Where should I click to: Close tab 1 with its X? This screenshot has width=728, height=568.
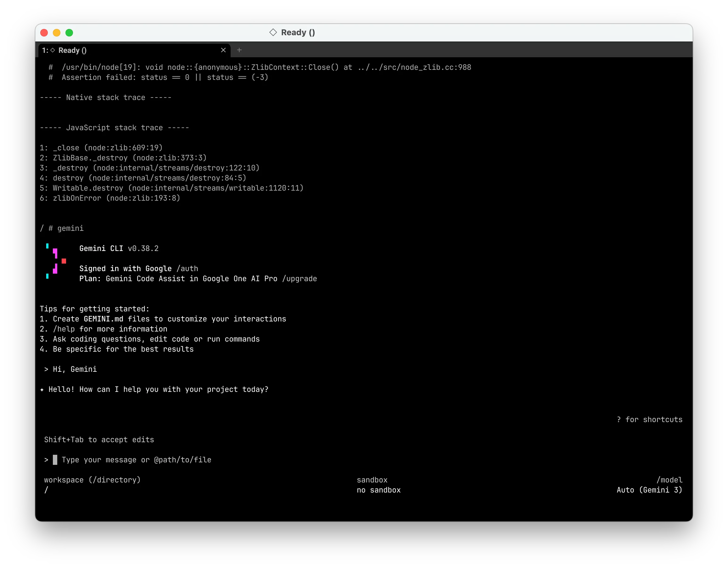pyautogui.click(x=223, y=50)
